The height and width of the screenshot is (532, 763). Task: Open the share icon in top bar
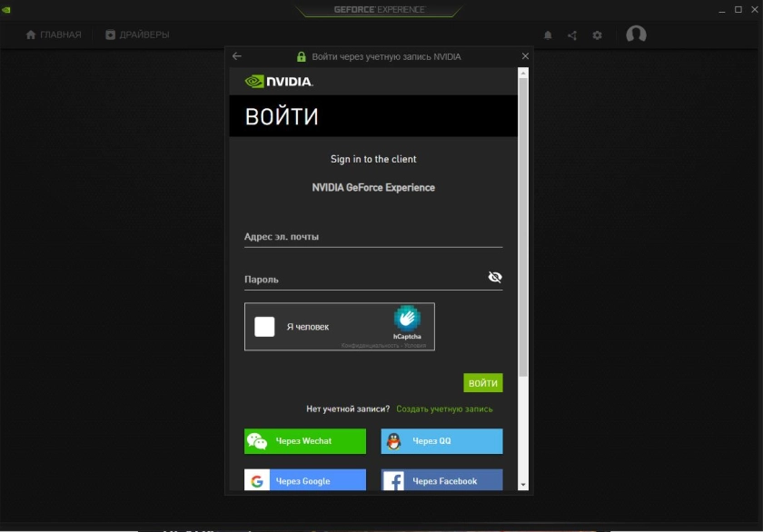(x=572, y=35)
